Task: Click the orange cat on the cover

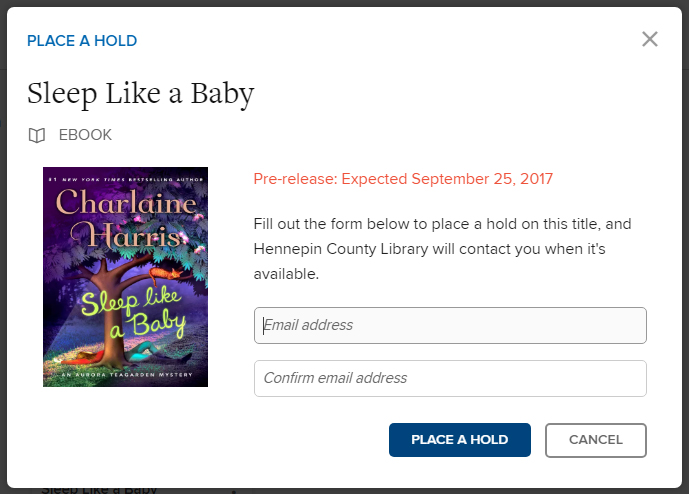Action: 166,274
